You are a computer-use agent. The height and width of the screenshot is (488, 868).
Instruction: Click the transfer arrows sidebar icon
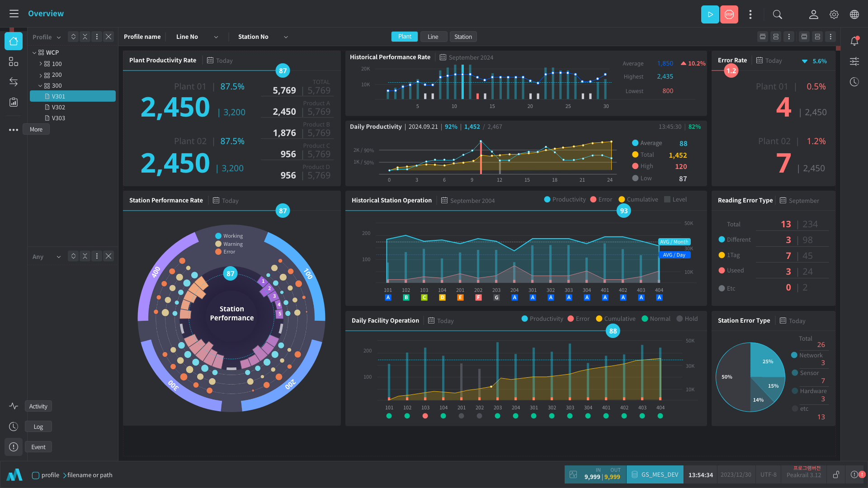14,82
